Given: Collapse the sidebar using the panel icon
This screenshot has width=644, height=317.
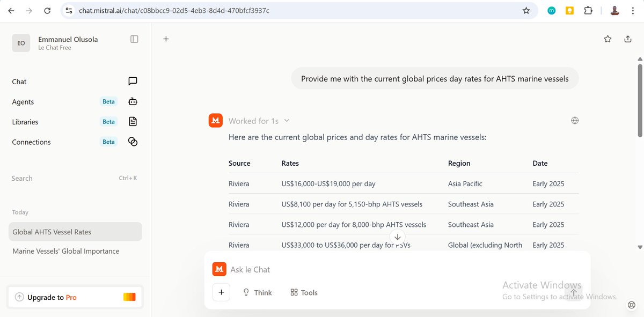Looking at the screenshot, I should 134,39.
